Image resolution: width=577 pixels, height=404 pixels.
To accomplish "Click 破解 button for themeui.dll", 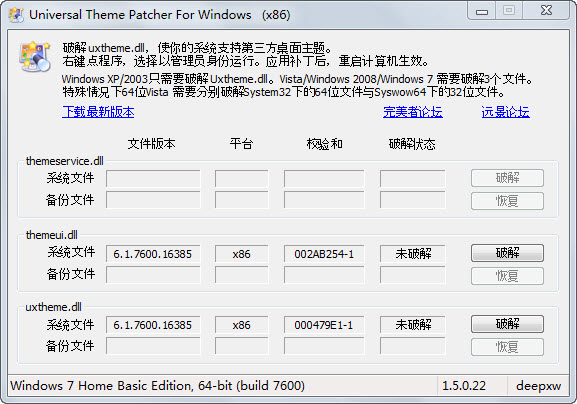I will [507, 253].
